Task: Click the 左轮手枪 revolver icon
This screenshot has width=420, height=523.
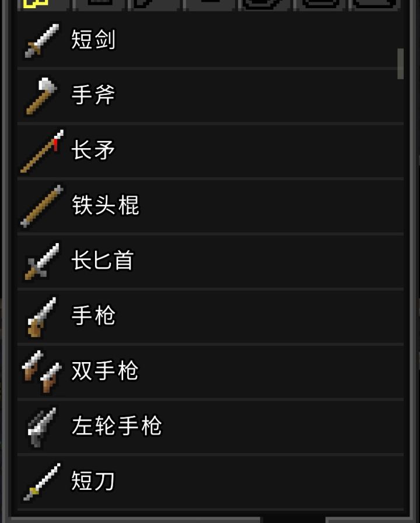Action: tap(41, 427)
